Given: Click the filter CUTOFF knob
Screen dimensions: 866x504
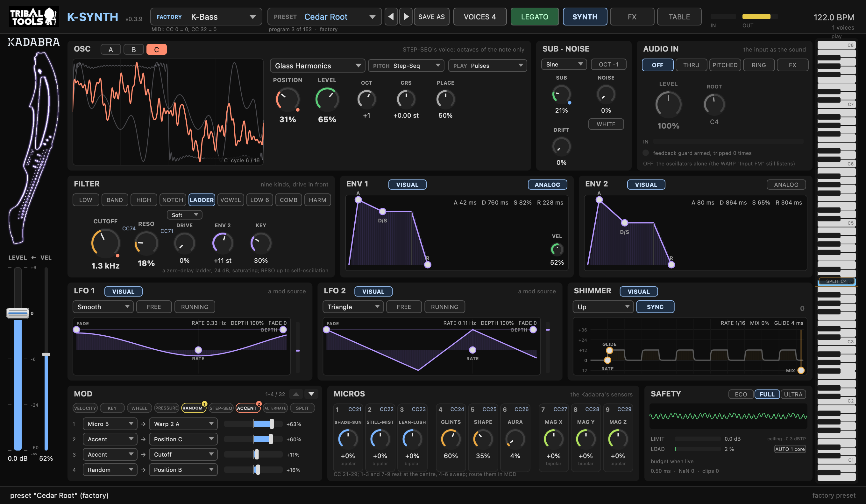Looking at the screenshot, I should (105, 243).
